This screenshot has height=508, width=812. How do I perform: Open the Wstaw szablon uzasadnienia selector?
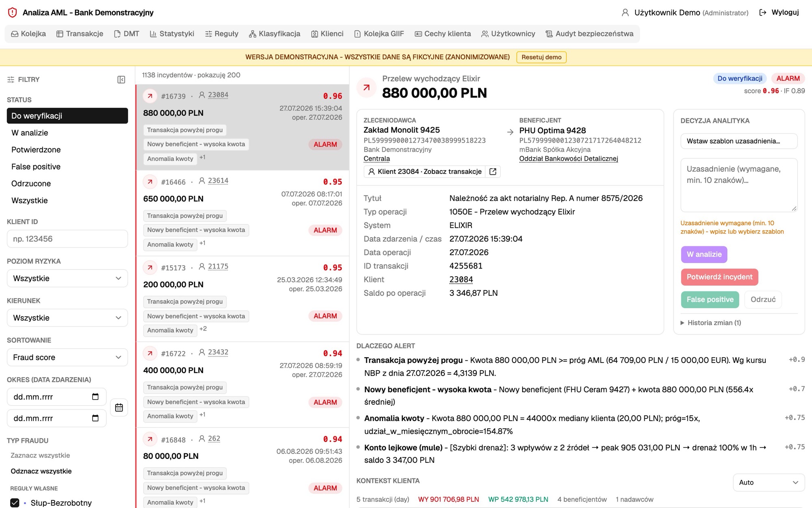(739, 141)
